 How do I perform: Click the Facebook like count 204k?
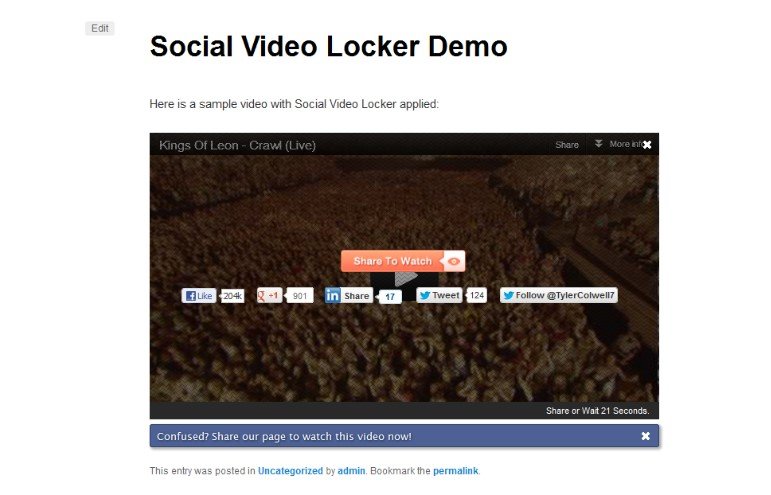click(x=232, y=296)
